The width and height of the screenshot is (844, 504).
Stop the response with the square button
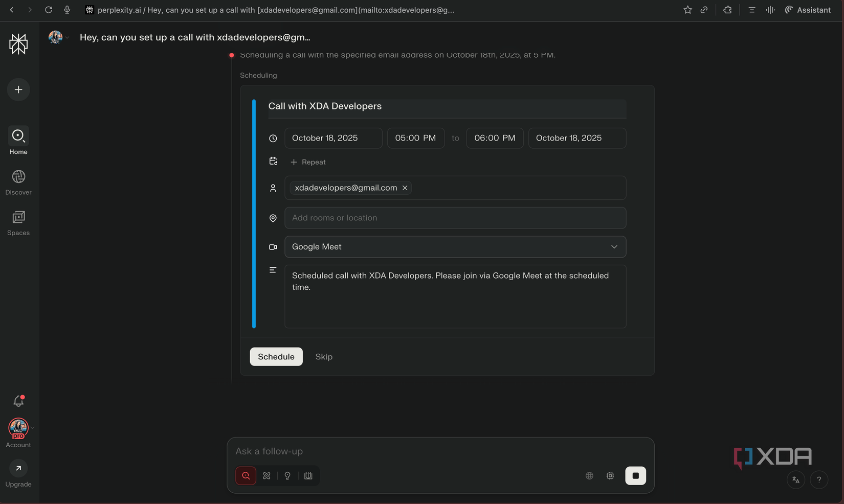pos(636,476)
